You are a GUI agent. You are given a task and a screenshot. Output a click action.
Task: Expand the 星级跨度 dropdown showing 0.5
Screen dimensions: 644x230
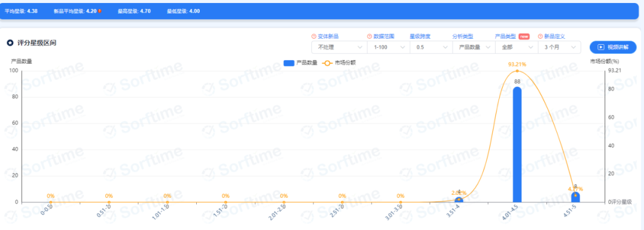[431, 47]
